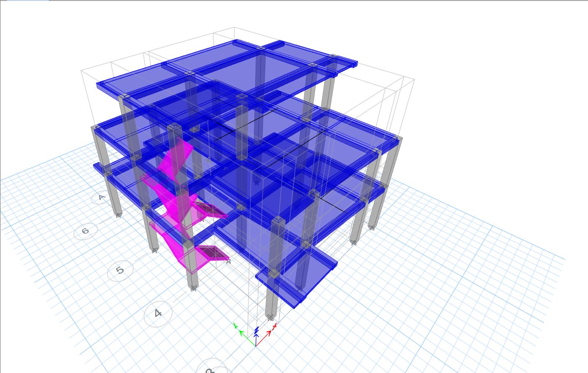Click the grid line bubble labeled A
This screenshot has width=588, height=373.
[101, 197]
